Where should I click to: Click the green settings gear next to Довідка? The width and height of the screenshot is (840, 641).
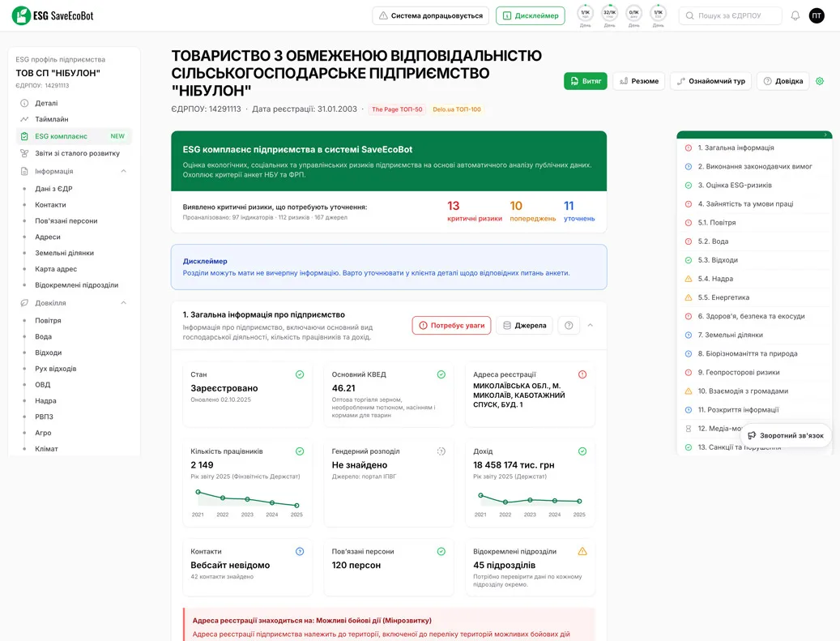click(820, 81)
